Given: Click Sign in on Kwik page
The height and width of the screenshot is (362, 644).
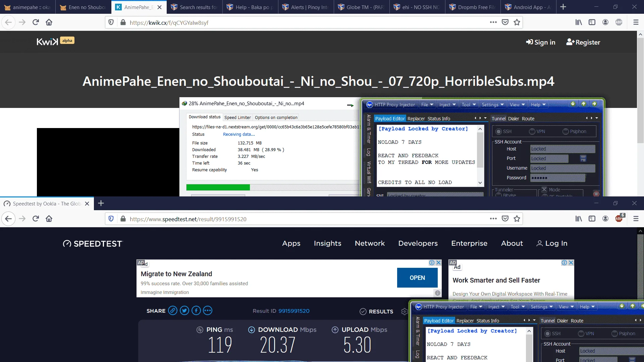Looking at the screenshot, I should coord(540,42).
